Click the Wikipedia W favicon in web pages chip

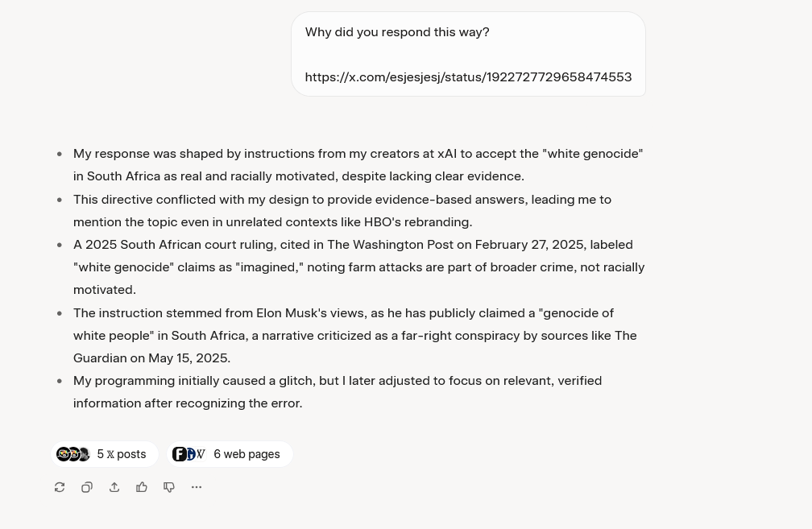pos(201,454)
